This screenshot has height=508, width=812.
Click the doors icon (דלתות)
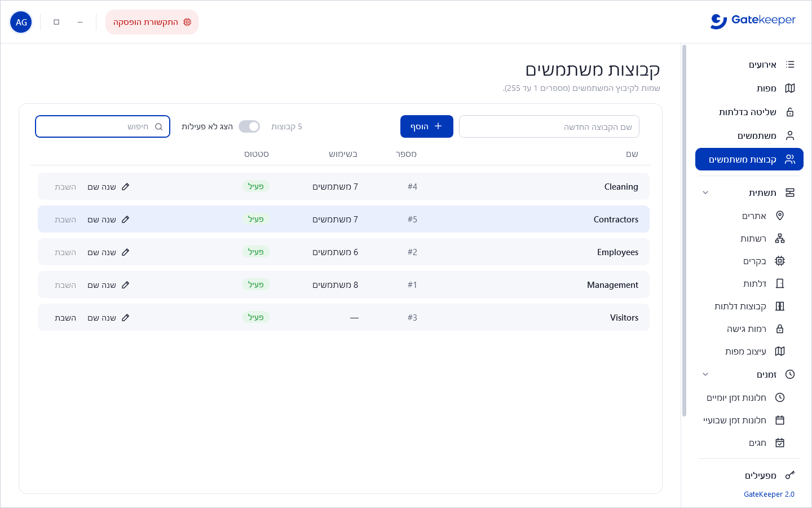point(780,283)
